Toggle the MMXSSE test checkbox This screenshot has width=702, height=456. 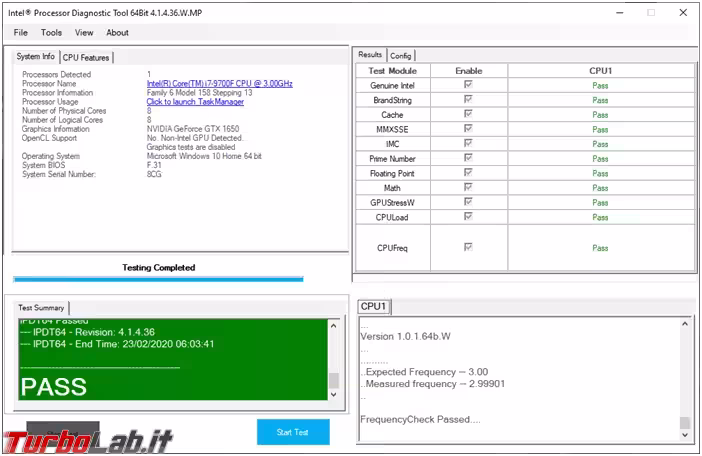coord(468,128)
